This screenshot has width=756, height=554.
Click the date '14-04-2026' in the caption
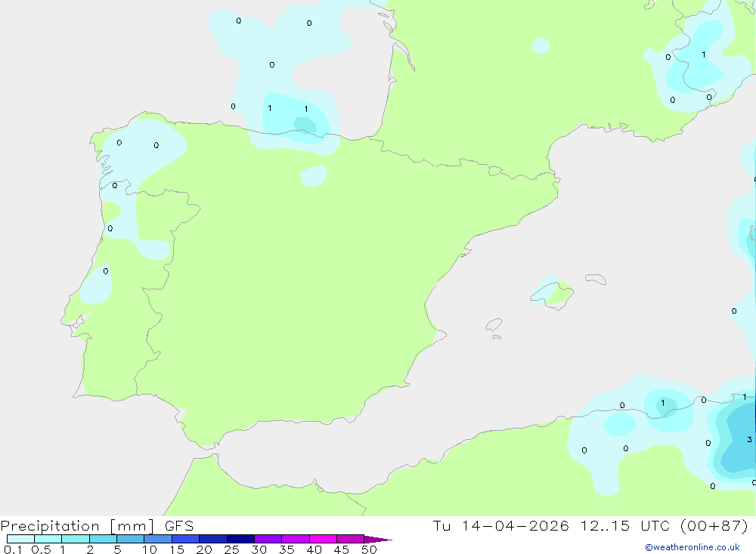(516, 525)
